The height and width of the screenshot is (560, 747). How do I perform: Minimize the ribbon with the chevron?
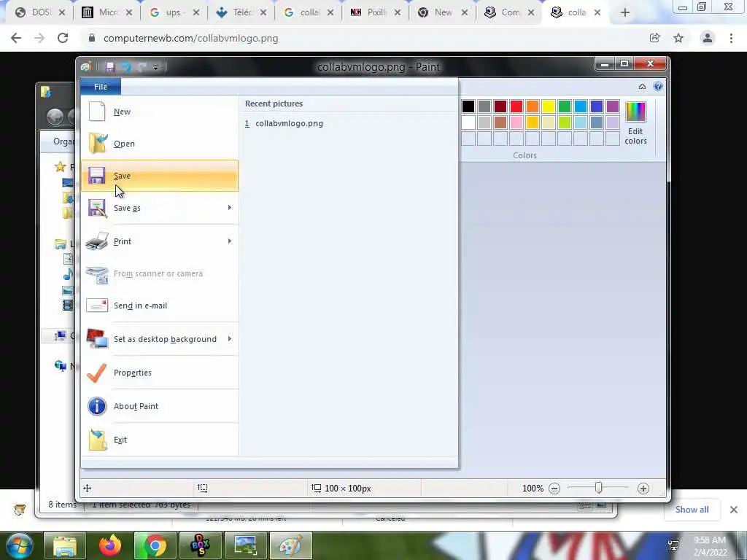tap(642, 87)
